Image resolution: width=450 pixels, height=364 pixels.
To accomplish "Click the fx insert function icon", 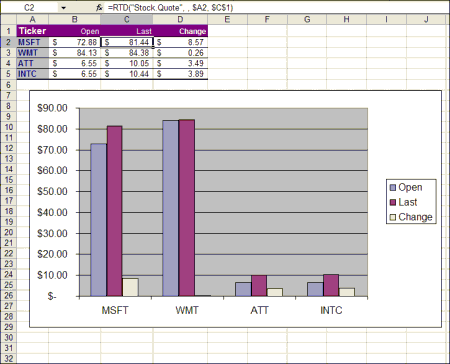I will pyautogui.click(x=99, y=7).
